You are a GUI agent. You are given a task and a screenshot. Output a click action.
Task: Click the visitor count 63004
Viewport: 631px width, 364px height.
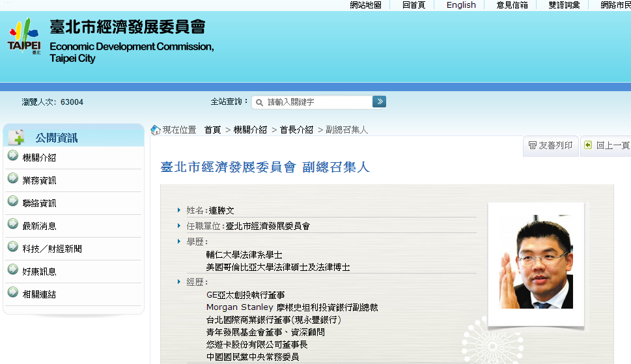72,102
